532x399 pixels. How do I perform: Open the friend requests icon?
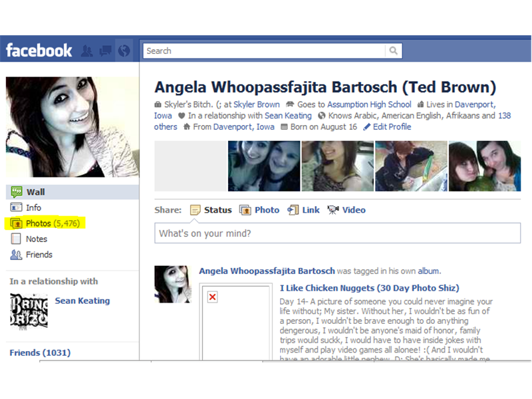pos(87,51)
